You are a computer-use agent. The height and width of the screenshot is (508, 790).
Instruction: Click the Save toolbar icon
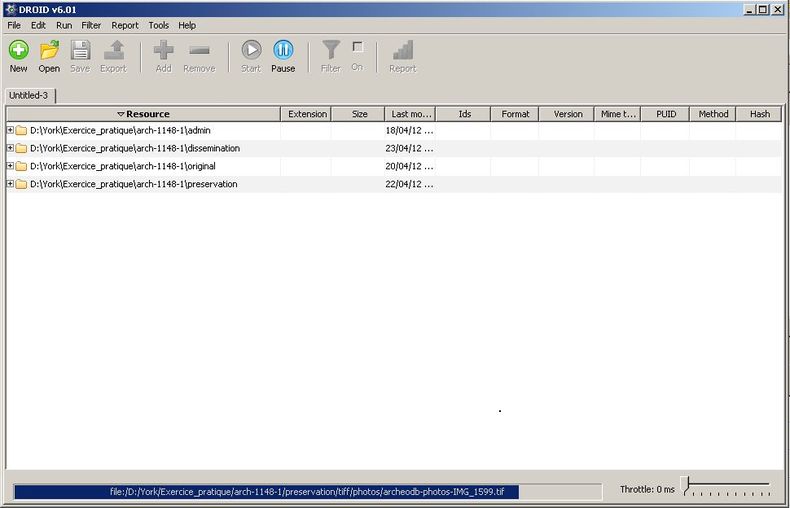(80, 50)
